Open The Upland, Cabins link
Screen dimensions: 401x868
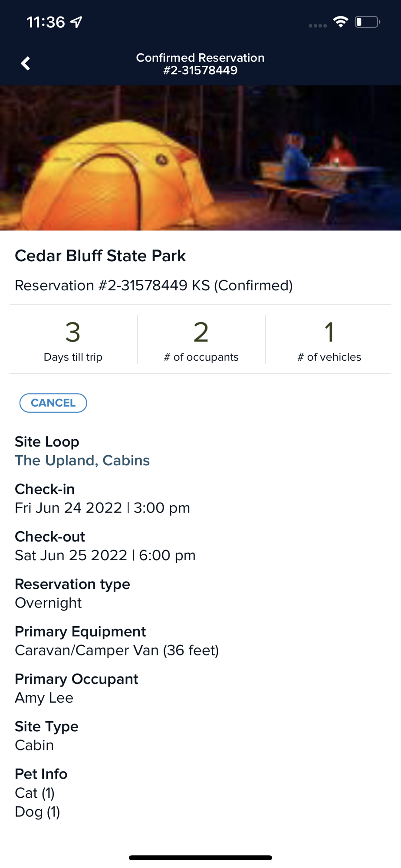coord(82,460)
